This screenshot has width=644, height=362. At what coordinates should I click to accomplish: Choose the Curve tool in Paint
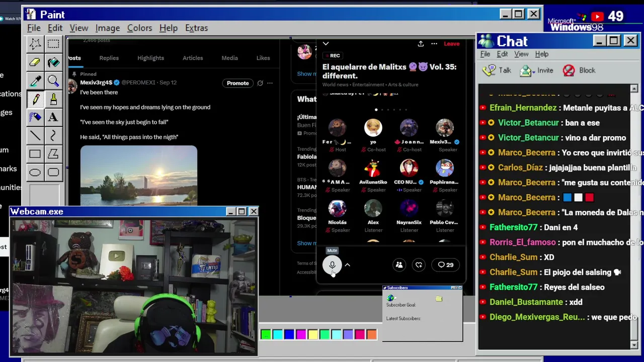click(x=53, y=136)
